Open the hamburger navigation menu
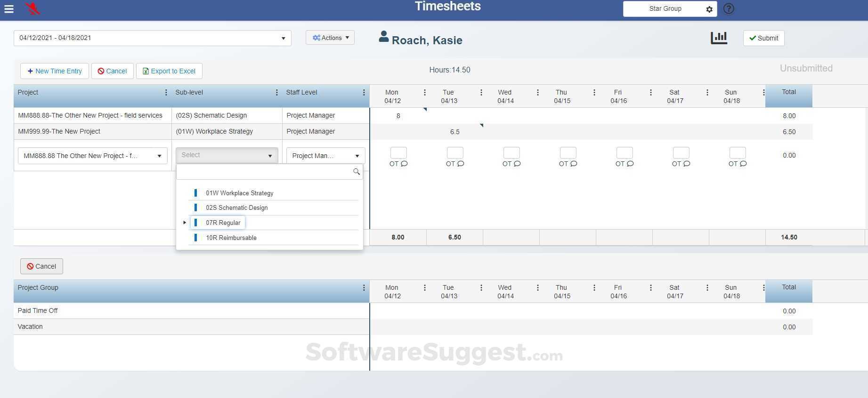This screenshot has height=398, width=868. [8, 9]
